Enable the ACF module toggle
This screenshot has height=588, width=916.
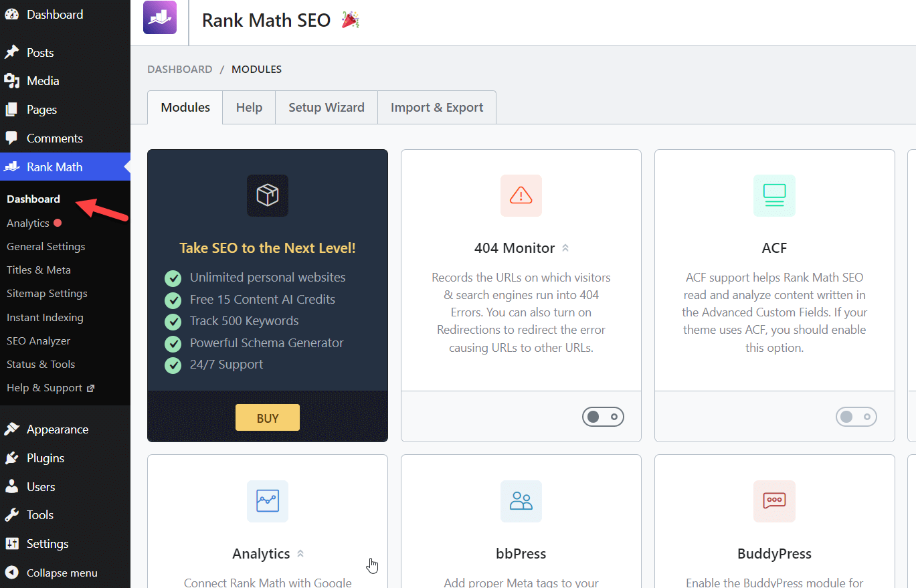point(856,416)
